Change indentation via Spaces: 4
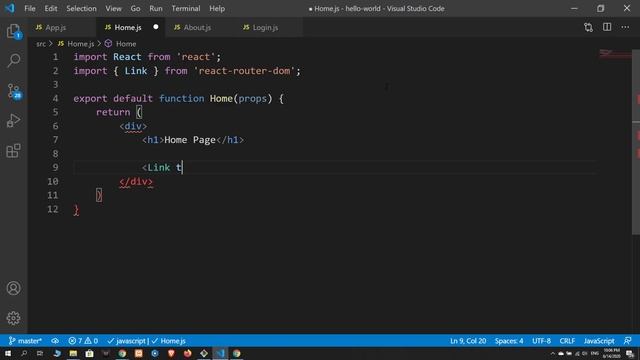The height and width of the screenshot is (360, 640). click(x=509, y=341)
